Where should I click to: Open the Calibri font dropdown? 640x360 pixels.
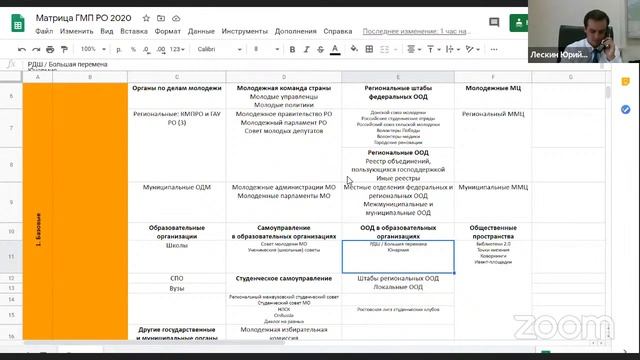coord(219,49)
